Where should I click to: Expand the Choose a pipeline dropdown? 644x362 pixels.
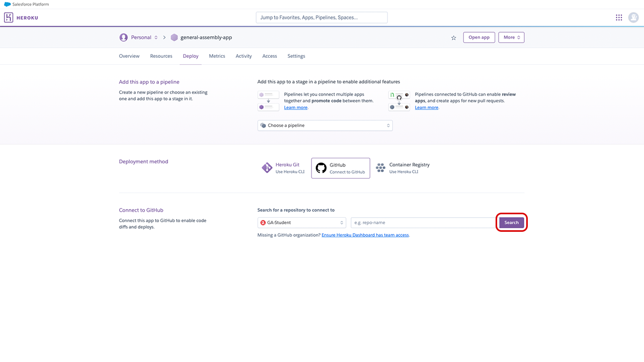325,125
